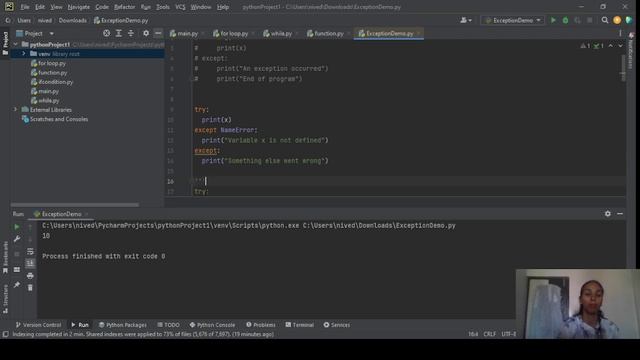640x360 pixels.
Task: Open Python Packages tool window
Action: pyautogui.click(x=123, y=325)
